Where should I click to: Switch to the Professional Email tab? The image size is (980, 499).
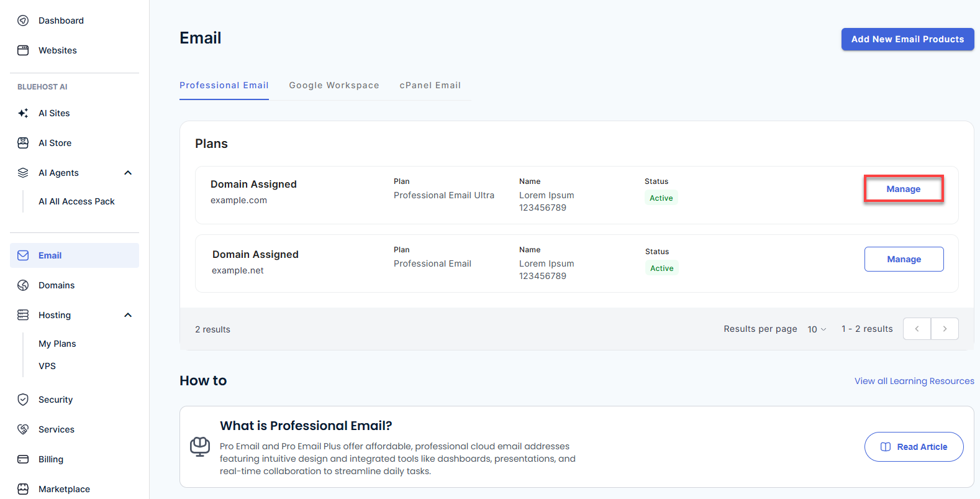[x=224, y=85]
